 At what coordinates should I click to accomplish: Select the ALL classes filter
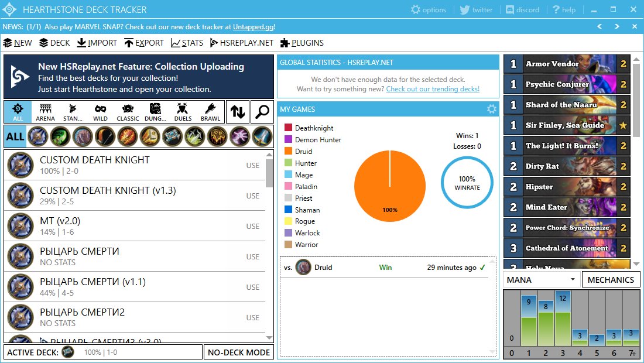click(15, 136)
